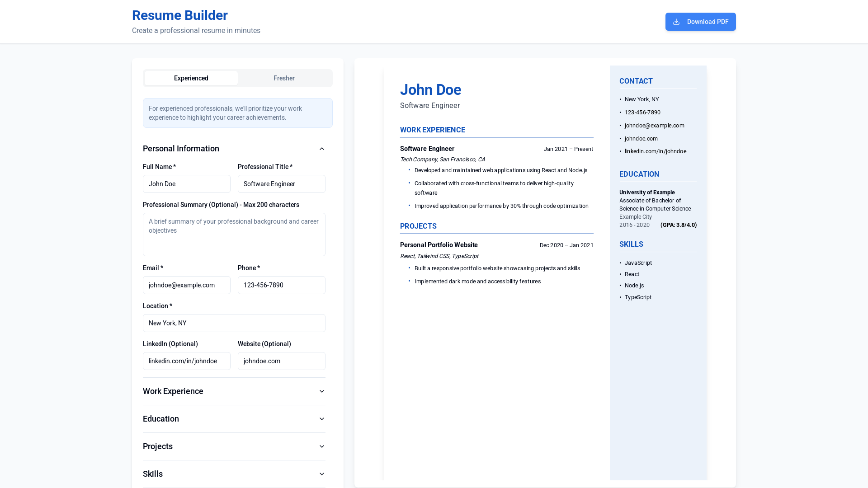Click the Full Name input field
This screenshot has height=488, width=868.
pos(187,184)
